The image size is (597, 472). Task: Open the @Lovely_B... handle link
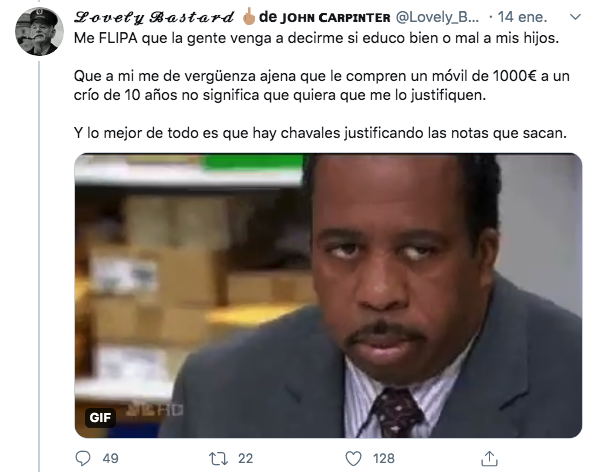(437, 17)
